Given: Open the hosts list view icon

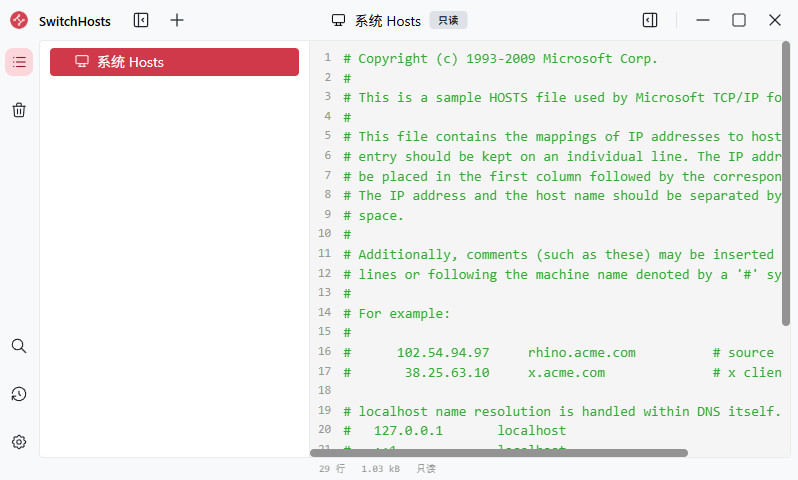Looking at the screenshot, I should pos(19,62).
